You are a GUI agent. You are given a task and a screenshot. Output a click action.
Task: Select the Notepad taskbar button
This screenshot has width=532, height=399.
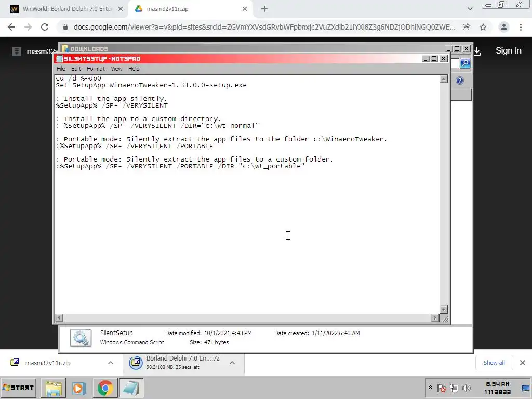coord(131,388)
